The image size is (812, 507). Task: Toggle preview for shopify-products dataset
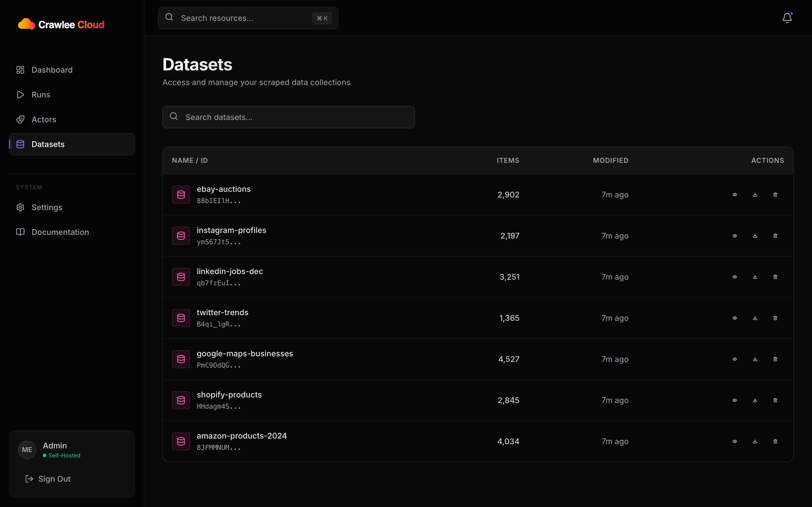(734, 400)
